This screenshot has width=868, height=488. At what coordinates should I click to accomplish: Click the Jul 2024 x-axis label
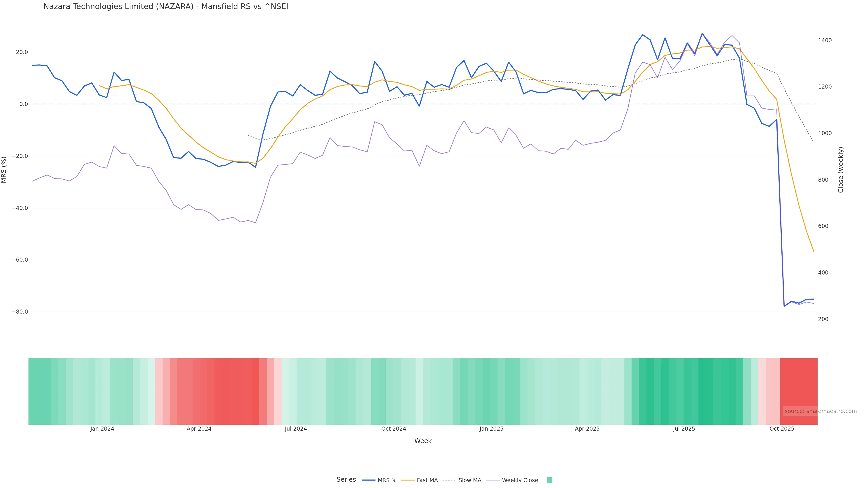[295, 429]
